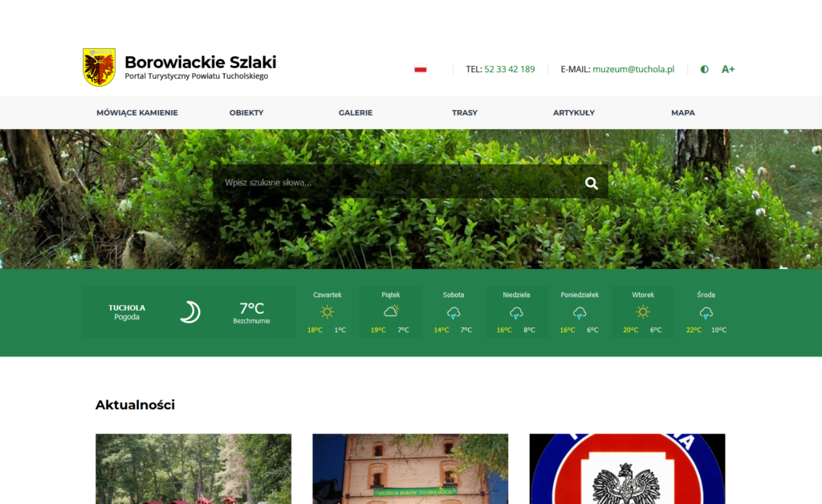Open the Trasy menu item
Viewport: 822px width, 504px height.
click(465, 112)
